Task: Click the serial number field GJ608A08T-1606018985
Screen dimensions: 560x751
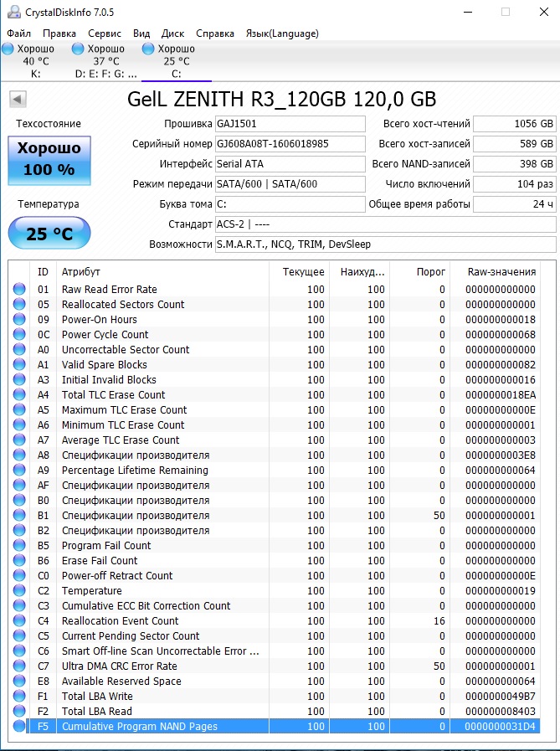Action: click(x=290, y=144)
